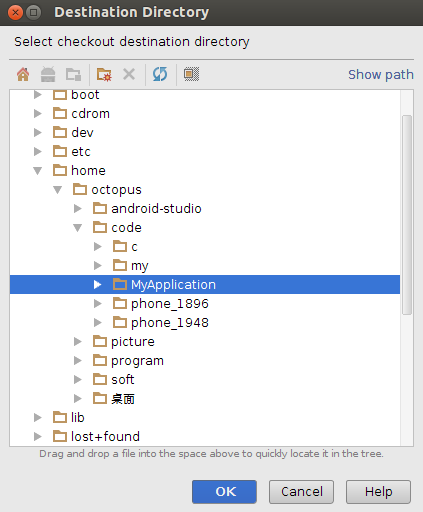Click the title bar maximize button
This screenshot has width=423, height=512.
pyautogui.click(x=33, y=13)
